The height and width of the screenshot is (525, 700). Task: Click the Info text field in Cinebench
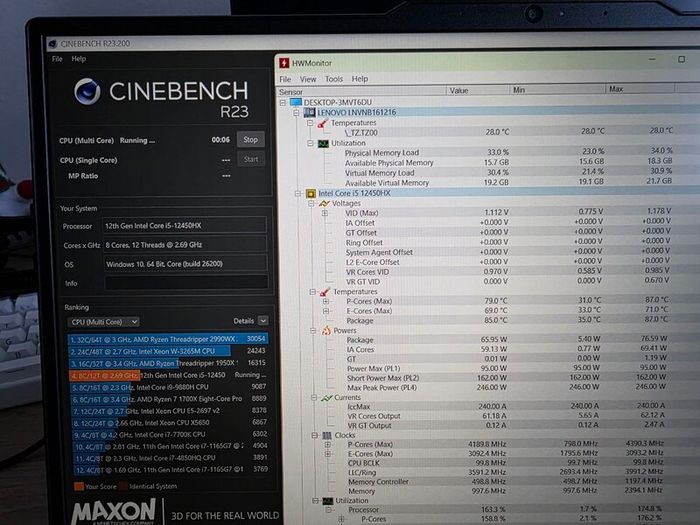186,282
